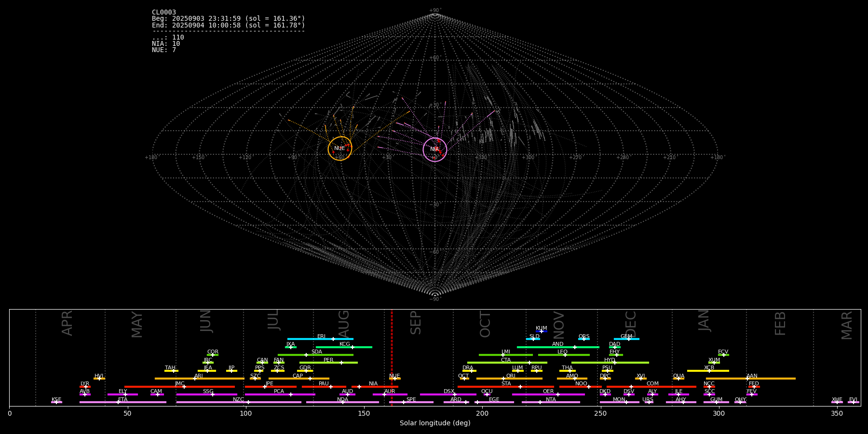Select the green CTA shower bar
The height and width of the screenshot is (434, 868).
click(x=507, y=363)
